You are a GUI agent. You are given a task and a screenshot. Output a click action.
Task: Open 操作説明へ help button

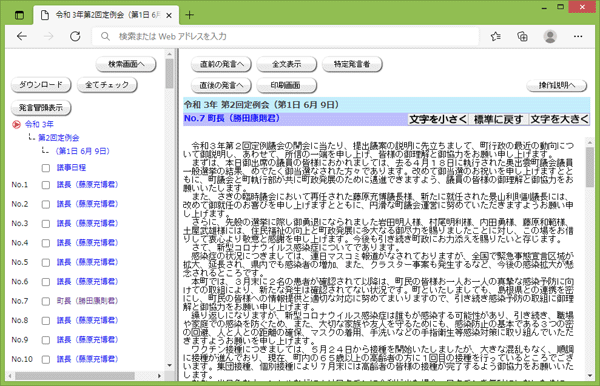(x=557, y=85)
